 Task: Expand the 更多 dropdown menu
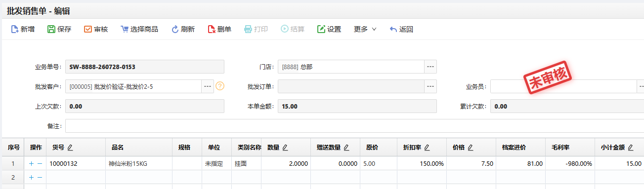tap(365, 29)
